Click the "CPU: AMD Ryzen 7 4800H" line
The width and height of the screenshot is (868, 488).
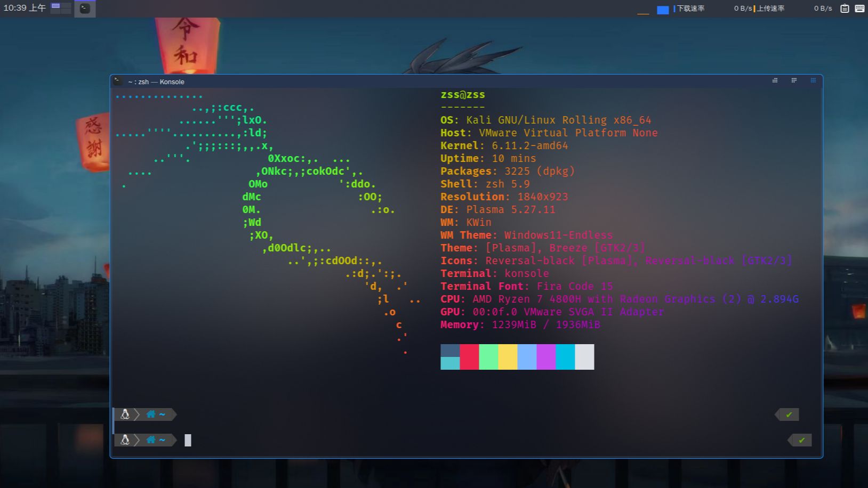click(620, 299)
